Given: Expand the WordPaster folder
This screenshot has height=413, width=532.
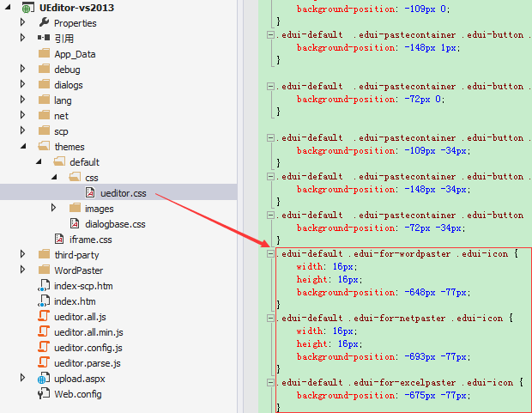Looking at the screenshot, I should (x=22, y=270).
